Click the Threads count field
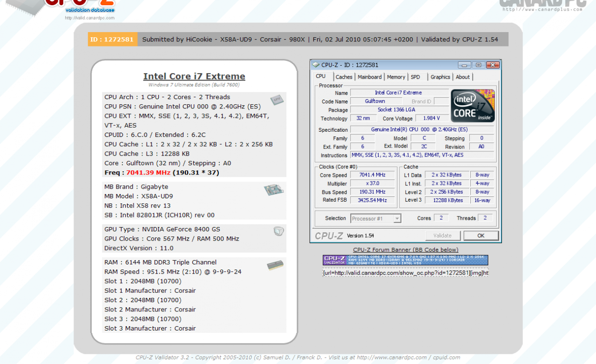The width and height of the screenshot is (596, 364). [x=485, y=218]
